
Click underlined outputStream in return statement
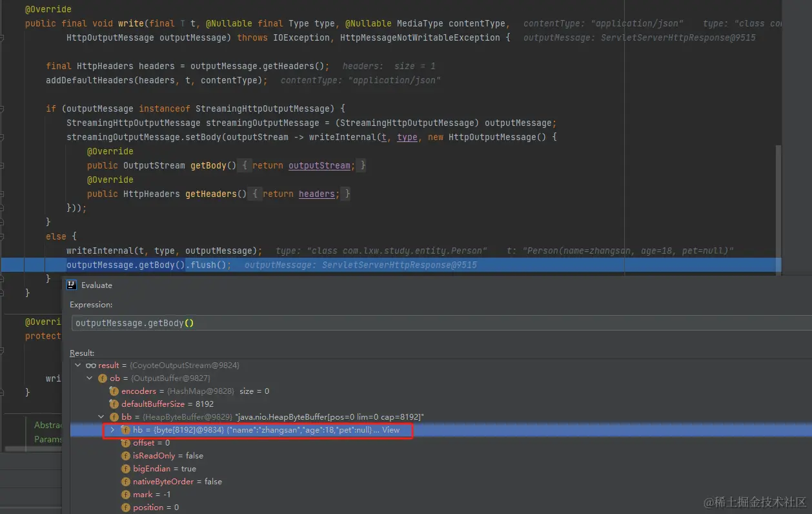(x=320, y=165)
